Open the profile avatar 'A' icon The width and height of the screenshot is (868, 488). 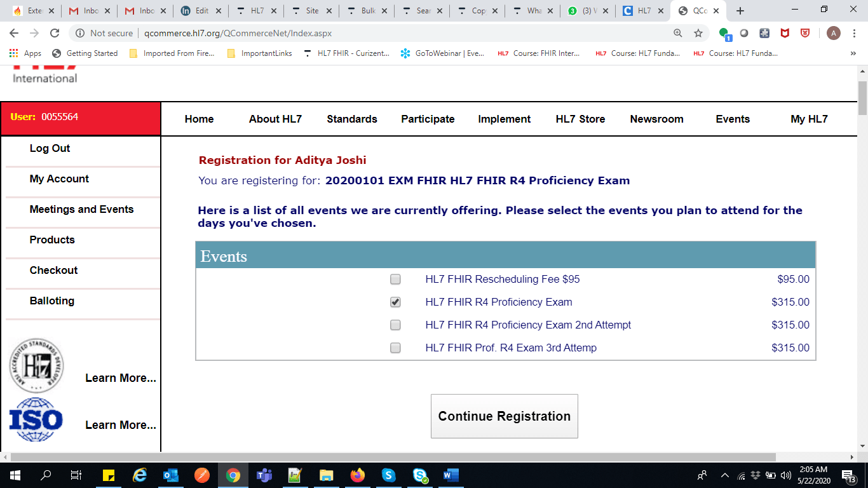pyautogui.click(x=833, y=33)
